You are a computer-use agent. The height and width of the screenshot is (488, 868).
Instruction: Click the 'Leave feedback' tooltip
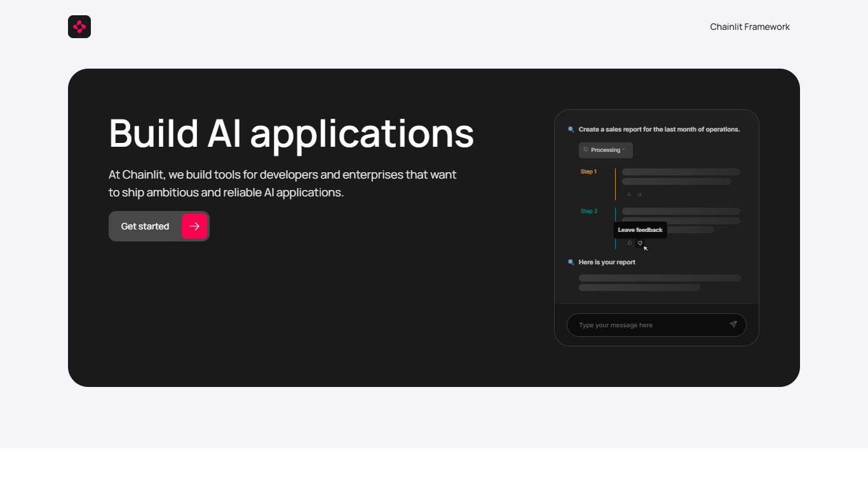[641, 230]
